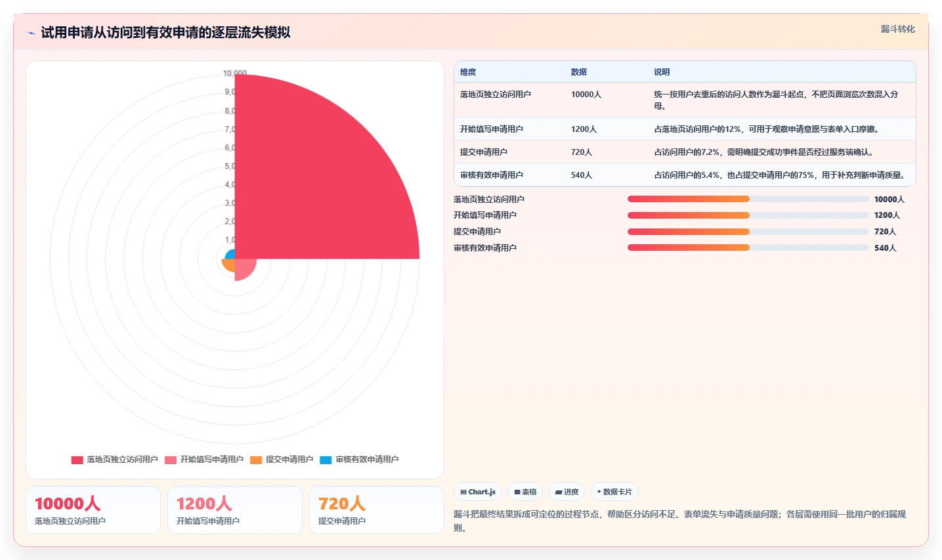Click the progress bar showing 720人

[748, 232]
